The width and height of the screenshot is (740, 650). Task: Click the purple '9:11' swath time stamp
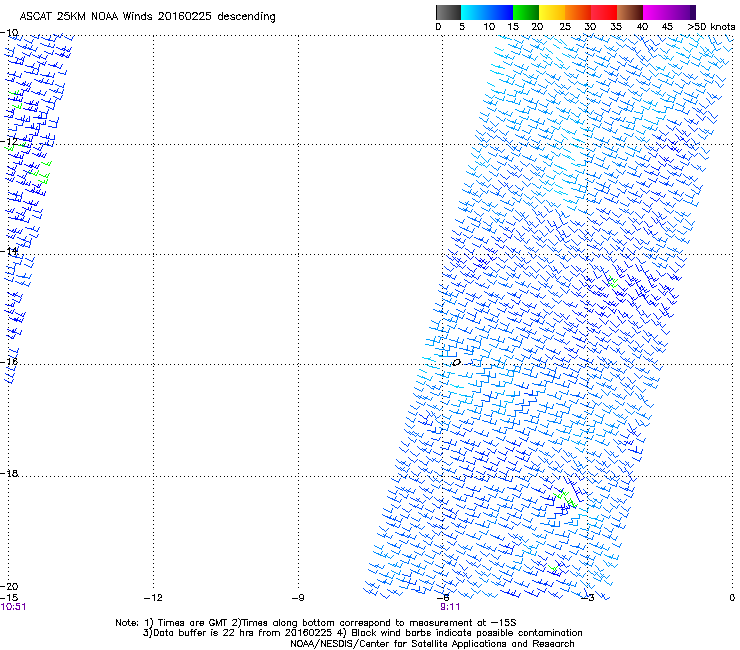coord(450,607)
